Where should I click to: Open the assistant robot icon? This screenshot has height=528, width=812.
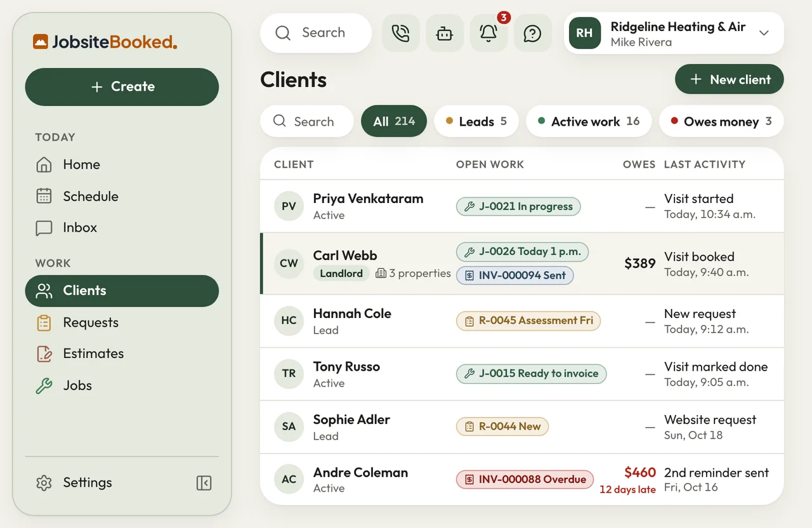(445, 33)
